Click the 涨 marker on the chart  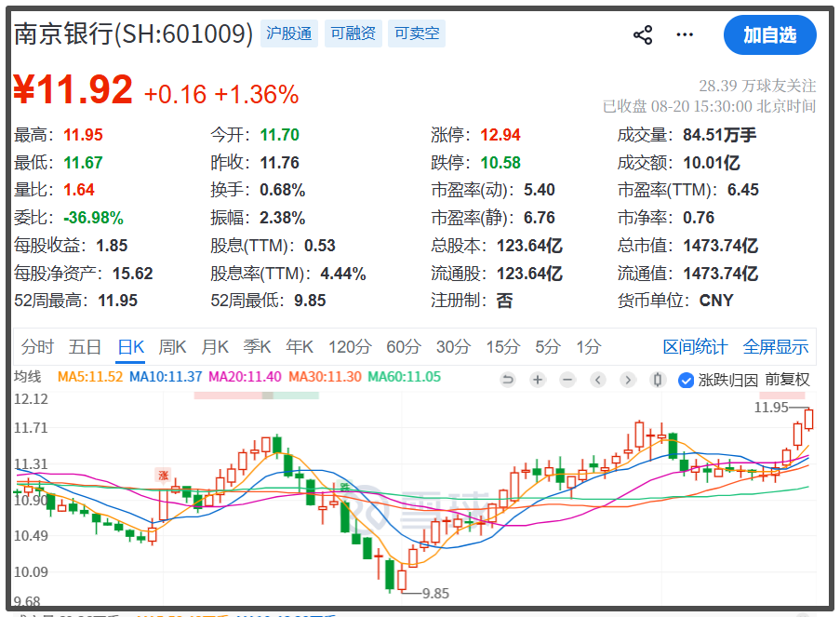(x=163, y=475)
